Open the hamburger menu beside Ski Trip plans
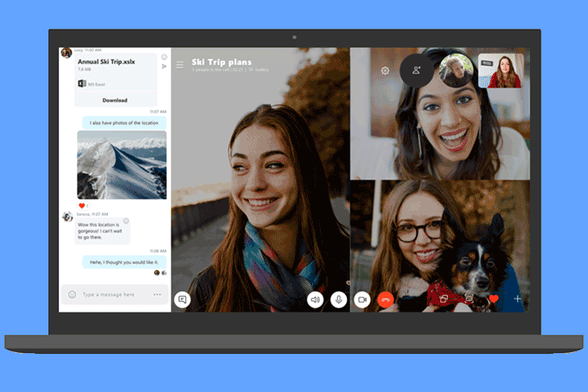Image resolution: width=588 pixels, height=392 pixels. pos(179,64)
